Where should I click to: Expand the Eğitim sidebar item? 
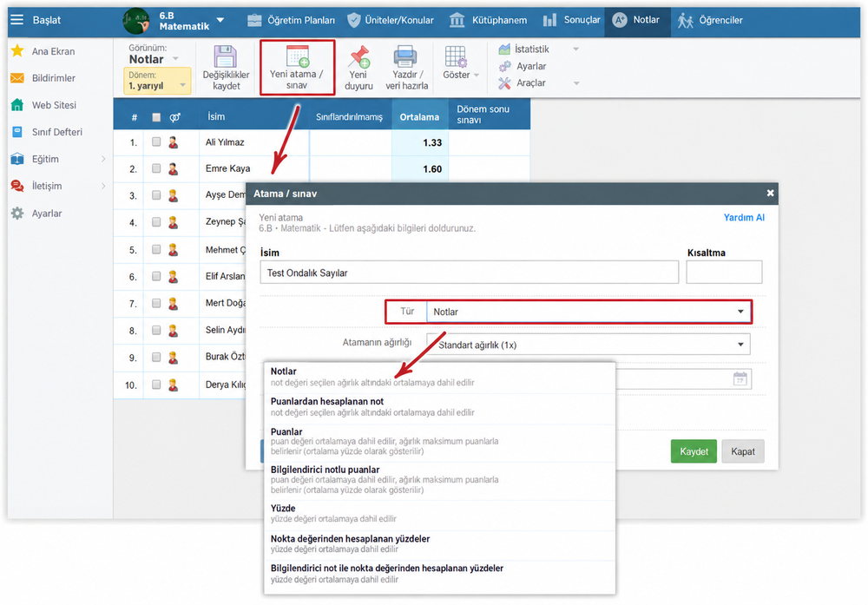pyautogui.click(x=57, y=159)
